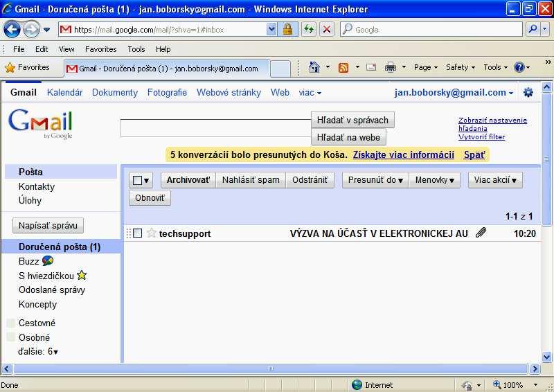
Task: Open the Favorites menu
Action: (x=100, y=49)
